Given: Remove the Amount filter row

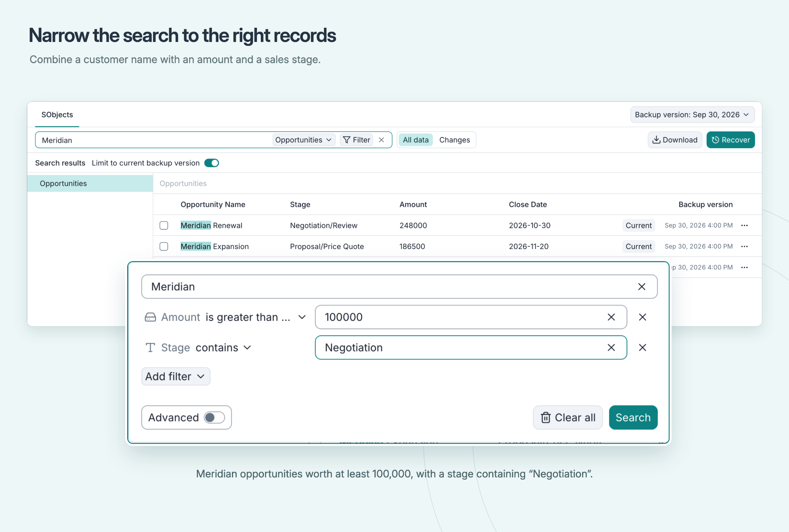Looking at the screenshot, I should click(642, 317).
